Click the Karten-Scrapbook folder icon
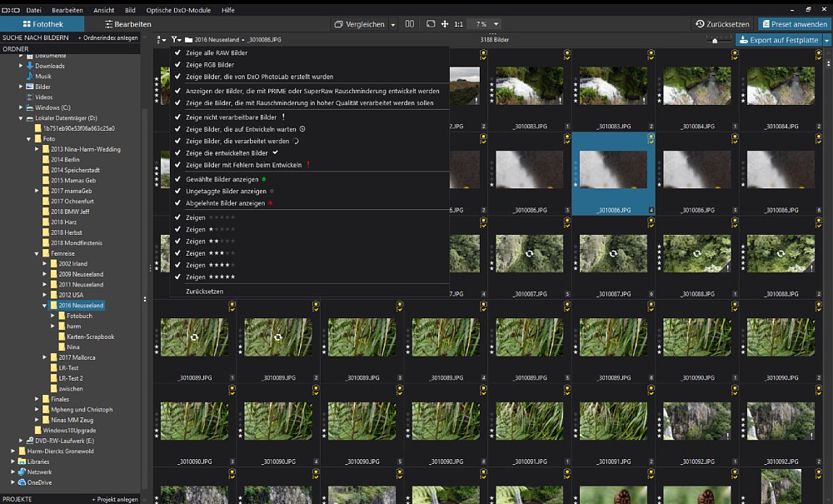833x504 pixels. click(62, 337)
